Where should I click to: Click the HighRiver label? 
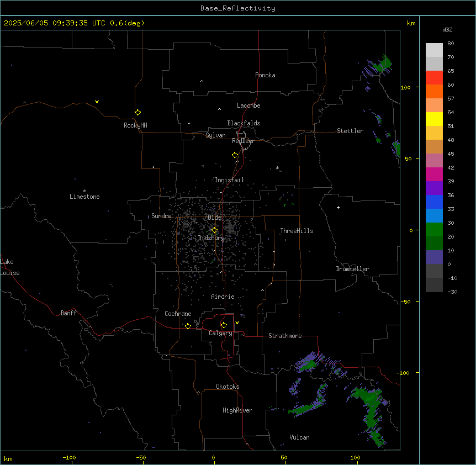(x=237, y=410)
